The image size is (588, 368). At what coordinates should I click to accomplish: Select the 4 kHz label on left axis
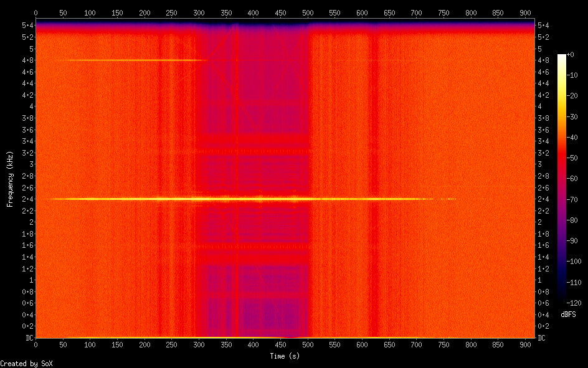click(x=29, y=106)
